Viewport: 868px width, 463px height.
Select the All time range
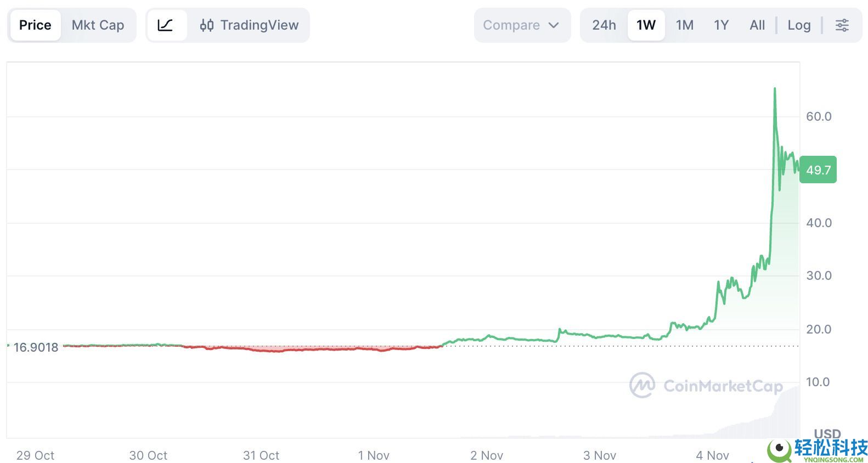click(x=757, y=25)
